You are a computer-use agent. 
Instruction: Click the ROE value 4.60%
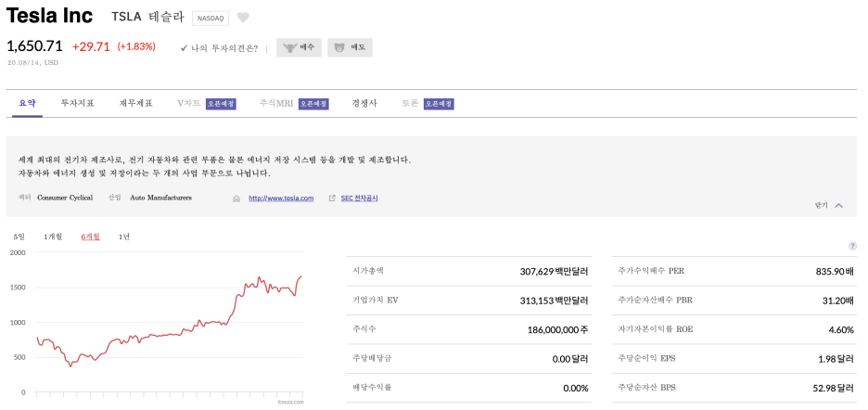[841, 329]
